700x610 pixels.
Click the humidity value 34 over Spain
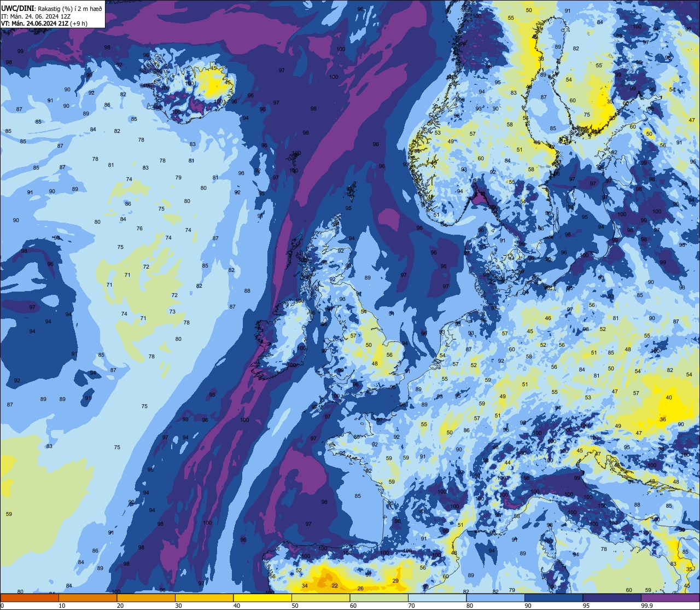pos(305,586)
